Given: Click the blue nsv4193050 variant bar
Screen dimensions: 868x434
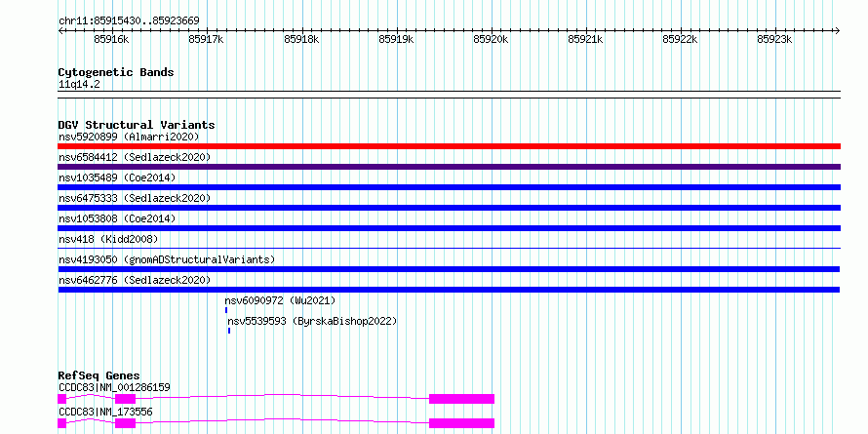Looking at the screenshot, I should tap(449, 269).
